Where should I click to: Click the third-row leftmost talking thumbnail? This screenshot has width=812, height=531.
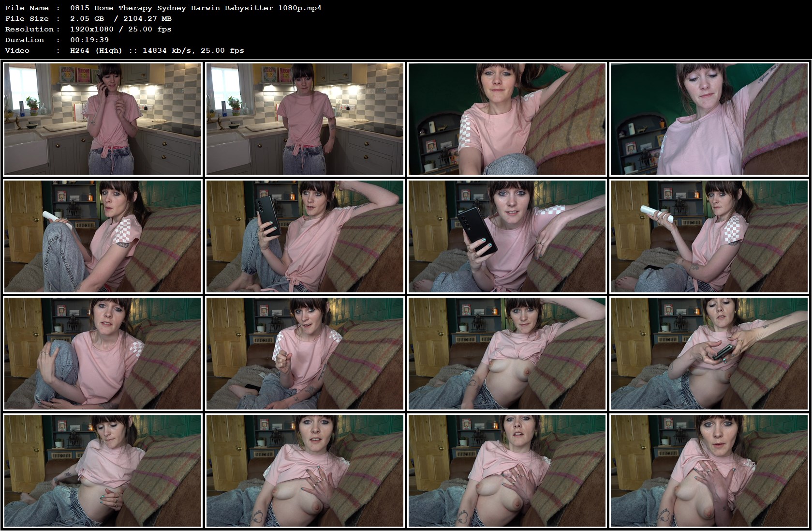[x=102, y=353]
